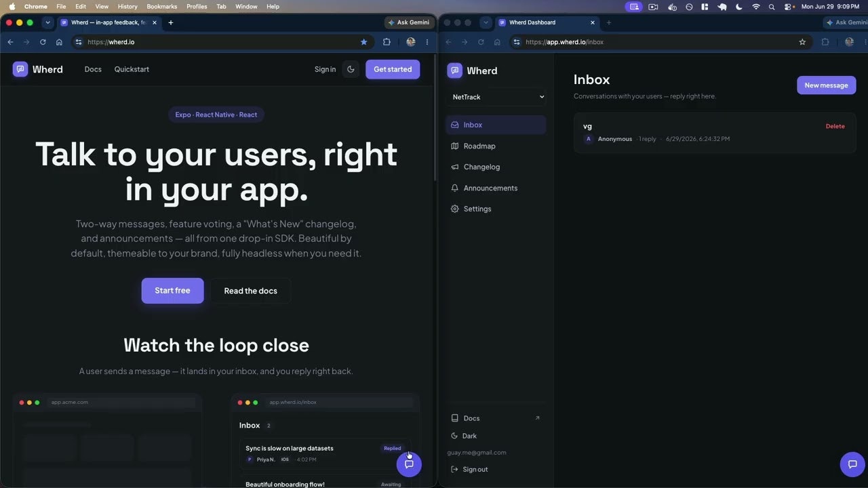The width and height of the screenshot is (868, 488).
Task: Click the New message button
Action: pos(826,85)
